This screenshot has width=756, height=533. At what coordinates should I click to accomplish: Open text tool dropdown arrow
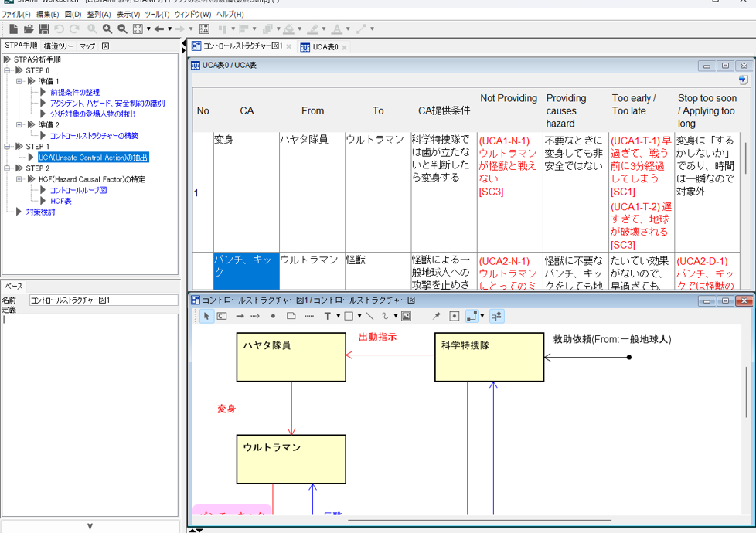click(338, 316)
